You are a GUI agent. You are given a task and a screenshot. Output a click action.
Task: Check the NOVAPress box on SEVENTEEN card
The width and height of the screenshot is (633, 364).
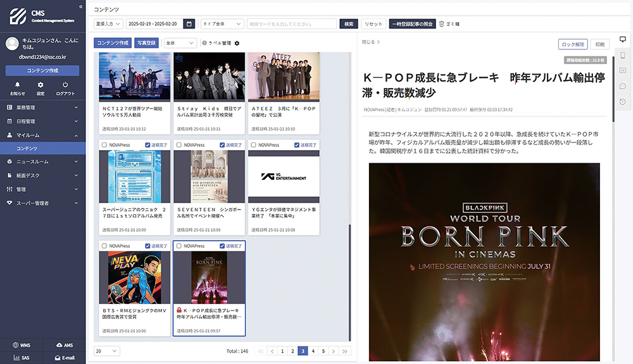pos(179,145)
